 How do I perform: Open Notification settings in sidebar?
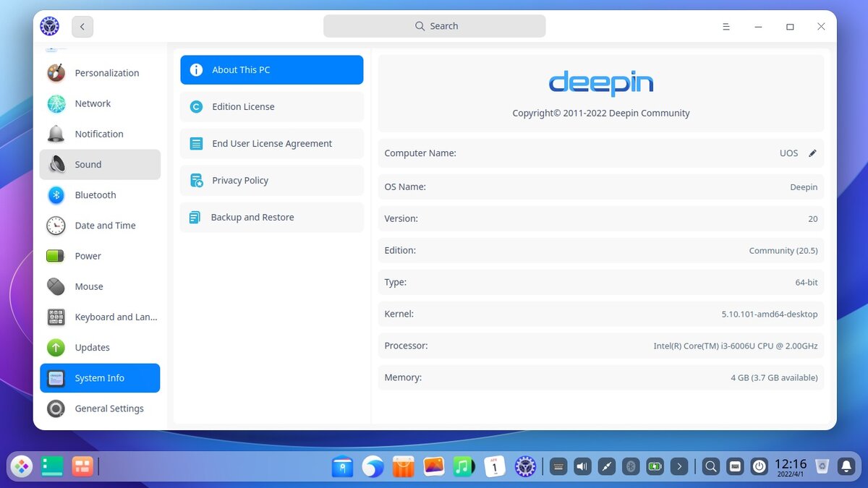pos(100,134)
